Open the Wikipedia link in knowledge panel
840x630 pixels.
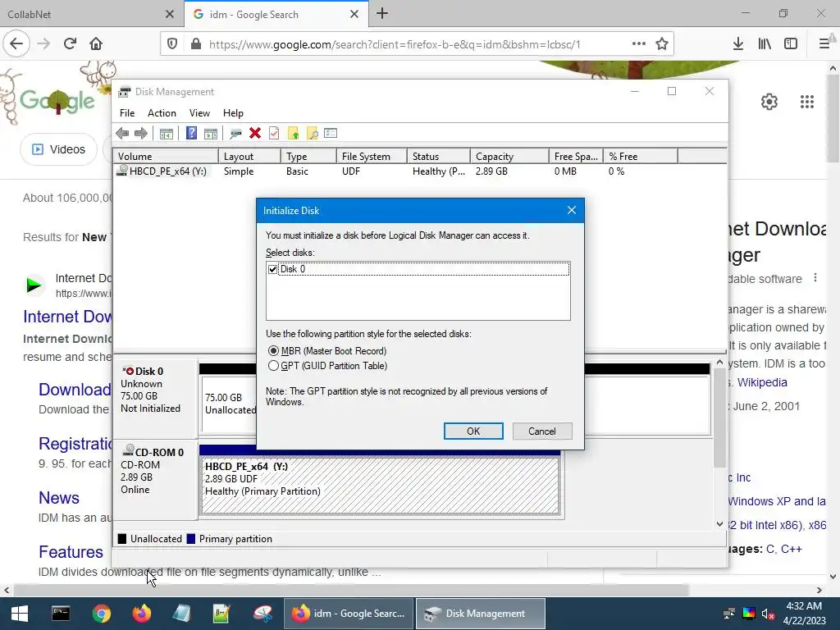point(762,382)
